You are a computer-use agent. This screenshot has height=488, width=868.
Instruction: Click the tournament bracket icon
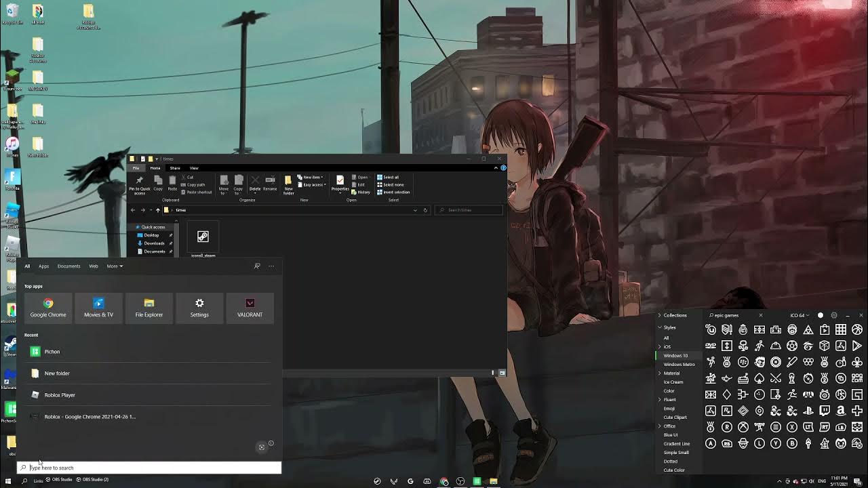coord(743,394)
